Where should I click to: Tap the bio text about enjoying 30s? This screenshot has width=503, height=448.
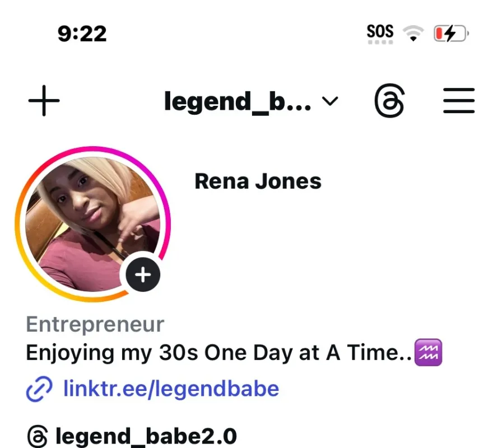(218, 353)
